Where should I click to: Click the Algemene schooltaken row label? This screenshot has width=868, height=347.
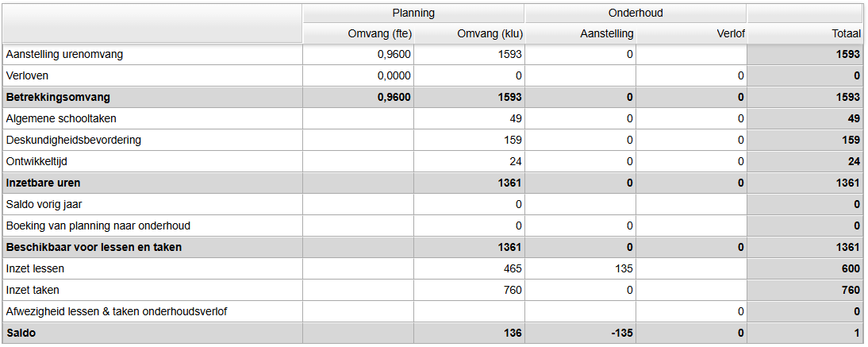click(60, 118)
